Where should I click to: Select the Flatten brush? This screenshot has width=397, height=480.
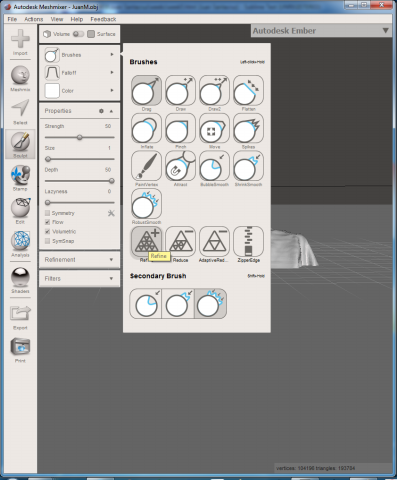(248, 90)
